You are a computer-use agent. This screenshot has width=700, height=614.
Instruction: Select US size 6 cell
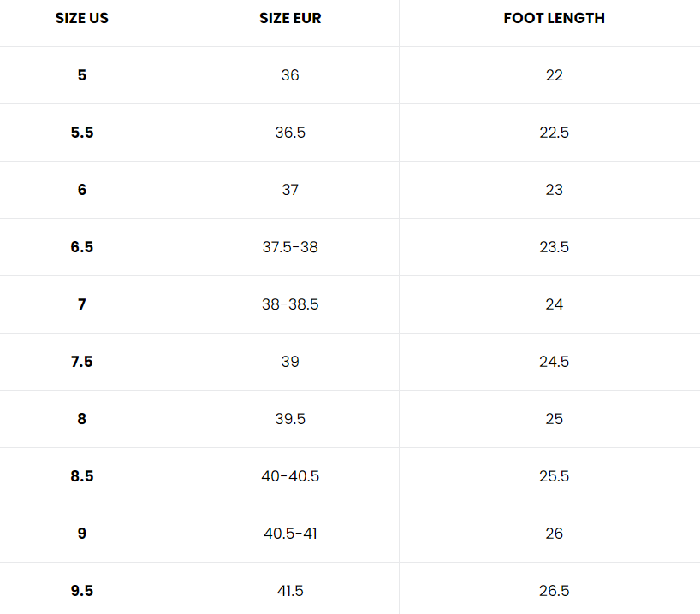pos(82,190)
